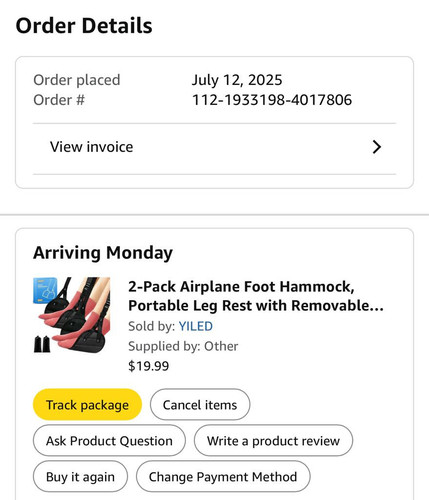429x500 pixels.
Task: Click the Order Details page heading
Action: pyautogui.click(x=84, y=26)
